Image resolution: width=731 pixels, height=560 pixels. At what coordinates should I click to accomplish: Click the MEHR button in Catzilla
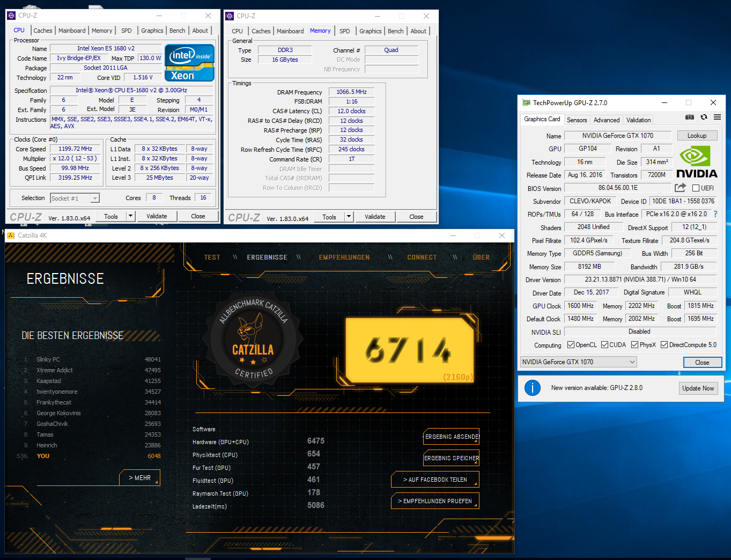[139, 478]
